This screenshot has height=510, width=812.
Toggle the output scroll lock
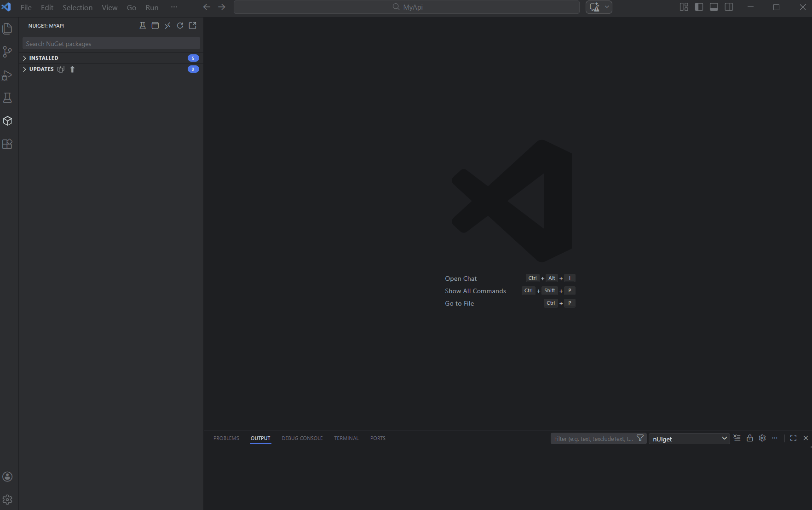click(750, 438)
